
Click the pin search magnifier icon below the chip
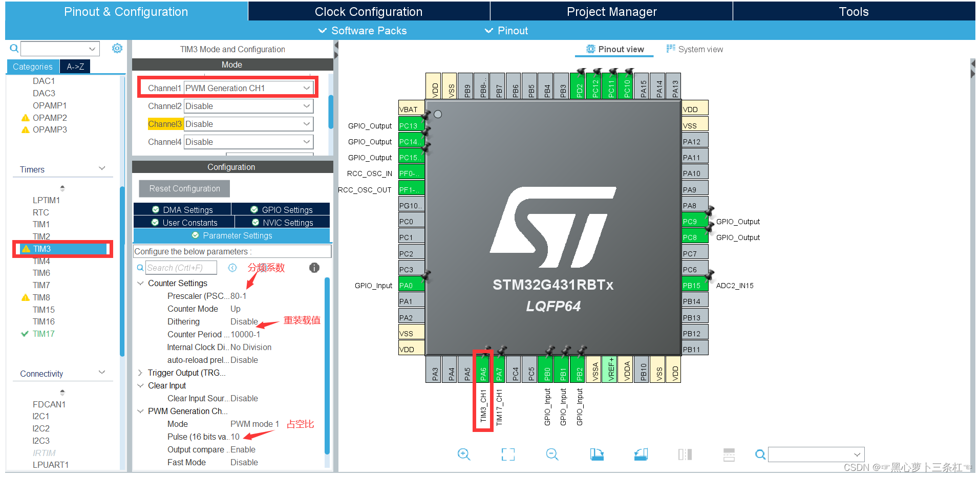click(x=760, y=454)
